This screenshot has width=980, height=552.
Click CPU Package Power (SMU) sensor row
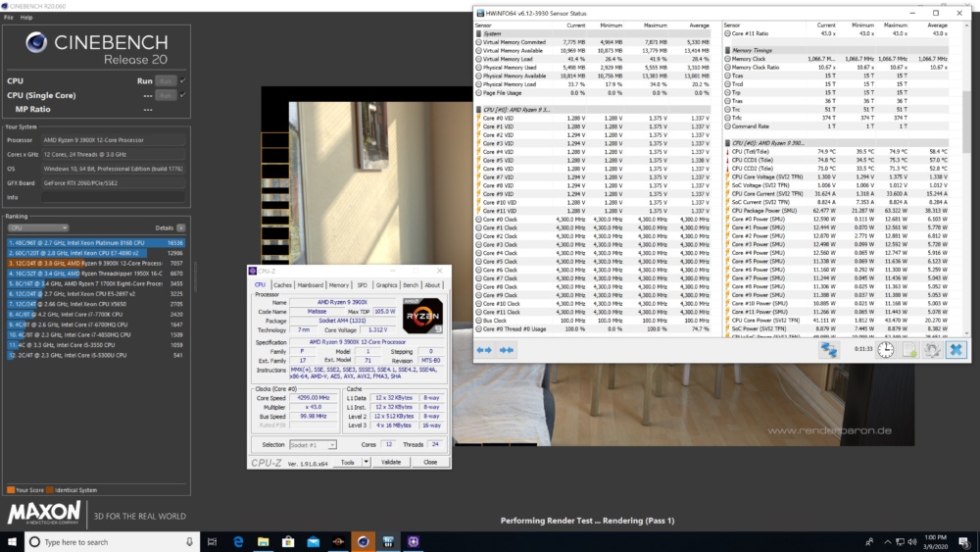click(837, 211)
